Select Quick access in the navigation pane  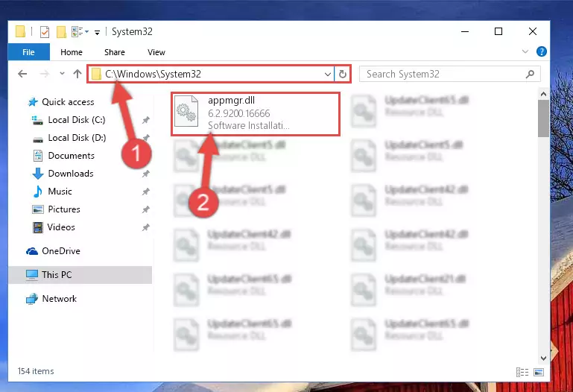pos(68,102)
